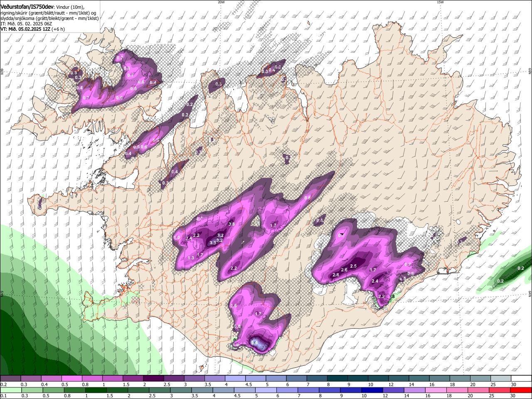532x399 pixels.
Task: Click the upper legend swatch between 18 and 20
Action: (x=460, y=379)
